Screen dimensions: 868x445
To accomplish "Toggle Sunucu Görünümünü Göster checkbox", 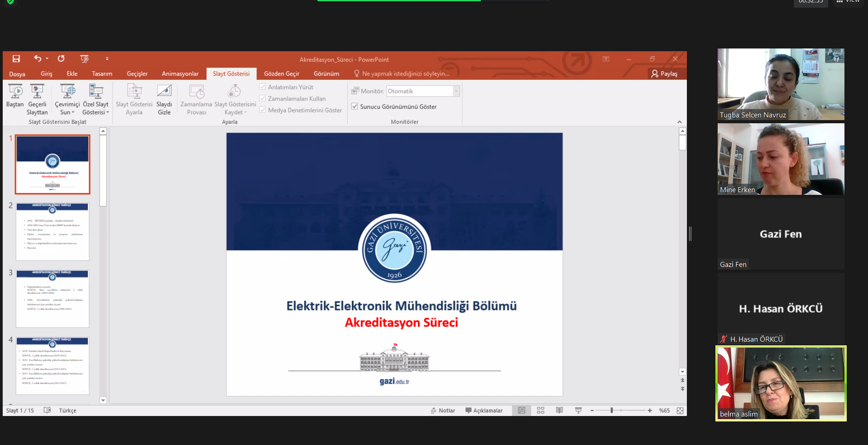I will [x=355, y=106].
